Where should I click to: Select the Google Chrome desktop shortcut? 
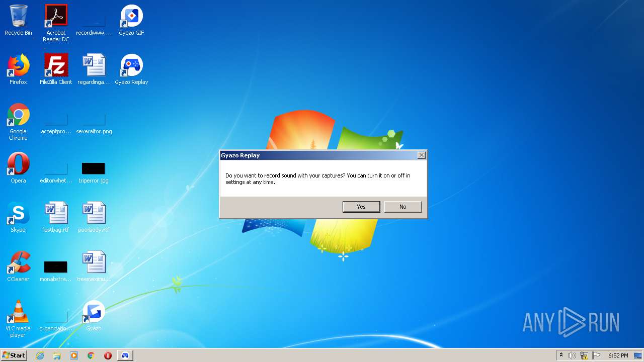tap(18, 122)
